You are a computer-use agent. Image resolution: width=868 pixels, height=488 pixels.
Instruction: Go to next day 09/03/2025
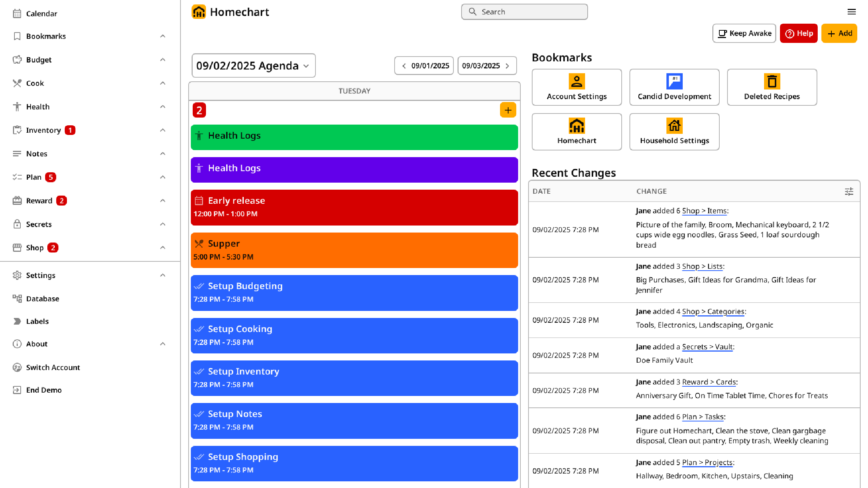pyautogui.click(x=487, y=66)
